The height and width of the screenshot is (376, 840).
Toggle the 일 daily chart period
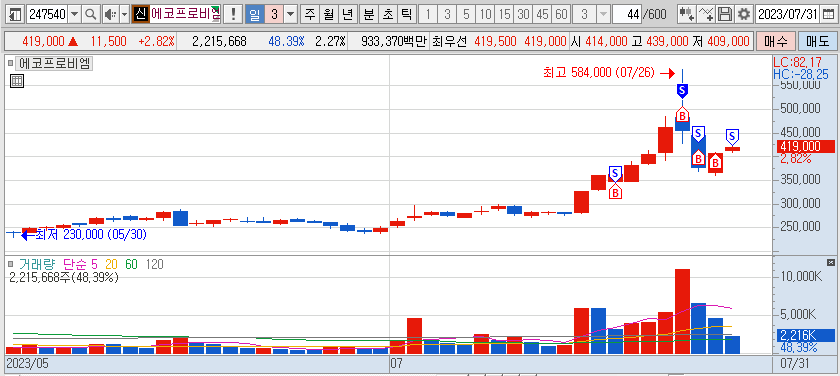coord(254,14)
